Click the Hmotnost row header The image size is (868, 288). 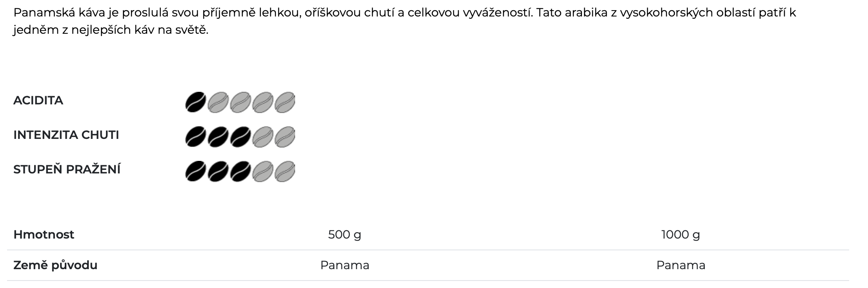click(x=44, y=235)
